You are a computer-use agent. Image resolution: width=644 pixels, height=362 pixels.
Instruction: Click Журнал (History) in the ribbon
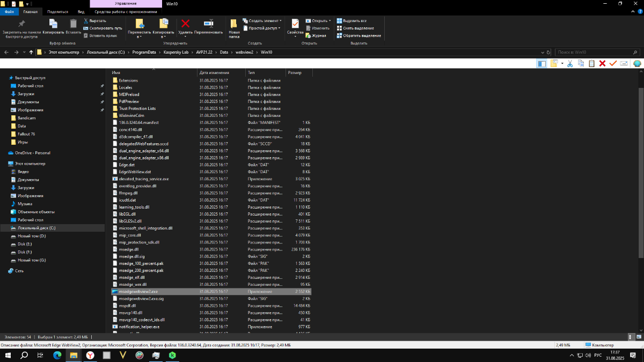click(316, 35)
